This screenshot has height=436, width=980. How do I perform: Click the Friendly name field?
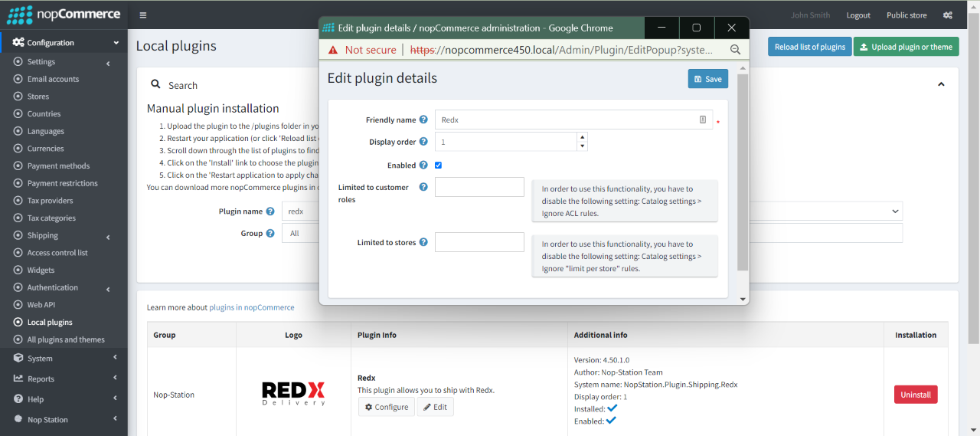573,120
